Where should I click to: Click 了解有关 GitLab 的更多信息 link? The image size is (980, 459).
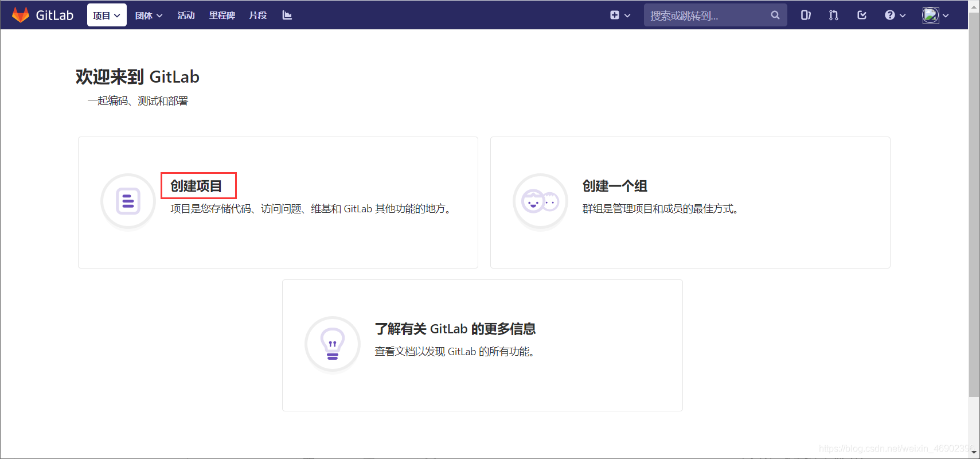pyautogui.click(x=455, y=329)
